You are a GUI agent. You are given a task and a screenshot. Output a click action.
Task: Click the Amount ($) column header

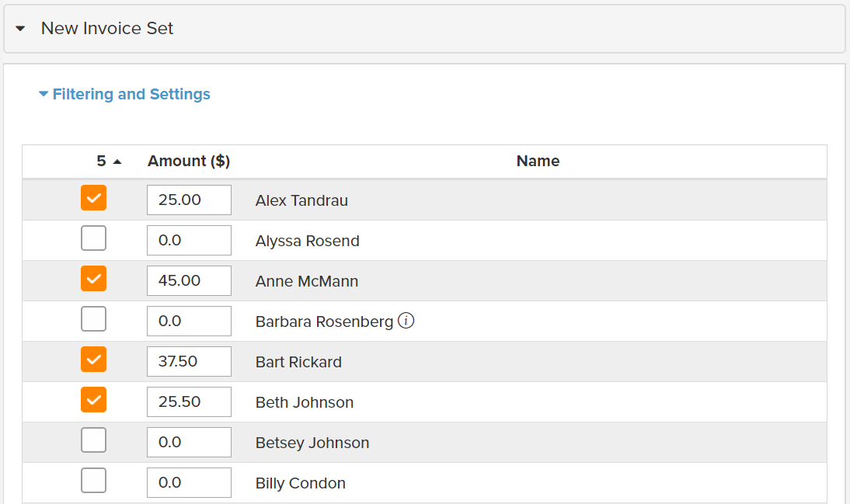(x=189, y=161)
